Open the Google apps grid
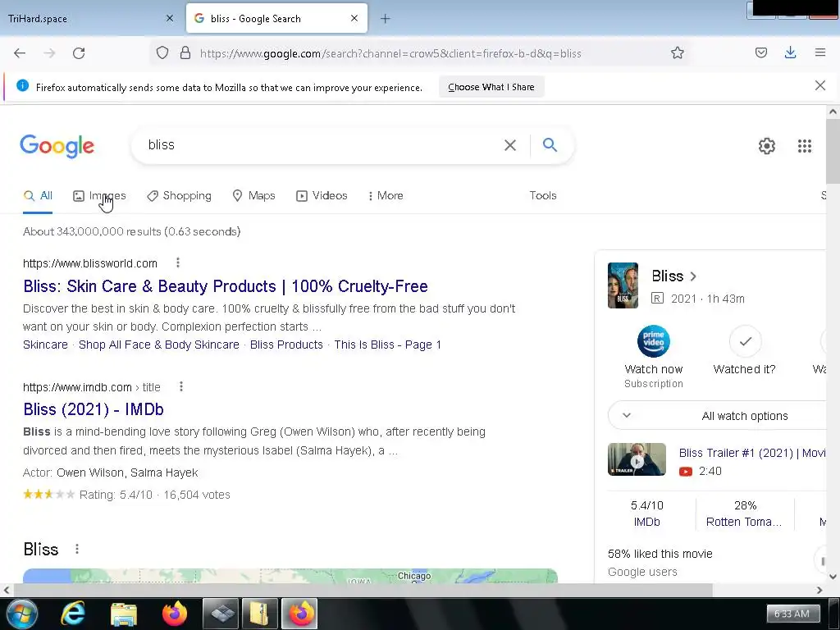The width and height of the screenshot is (840, 630). coord(804,146)
